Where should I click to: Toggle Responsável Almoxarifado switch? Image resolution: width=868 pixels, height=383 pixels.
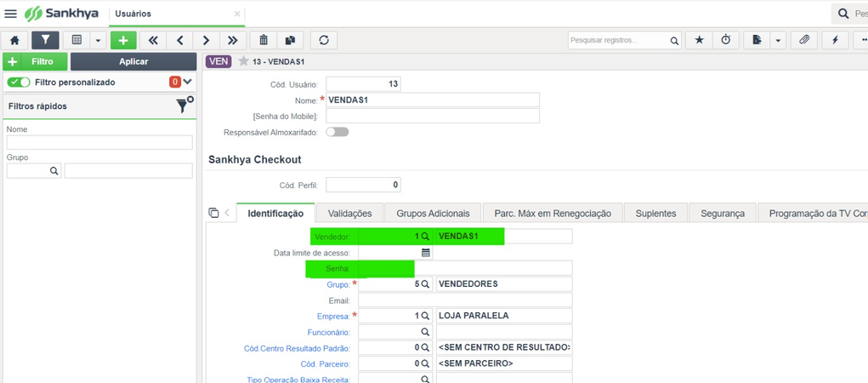click(338, 133)
